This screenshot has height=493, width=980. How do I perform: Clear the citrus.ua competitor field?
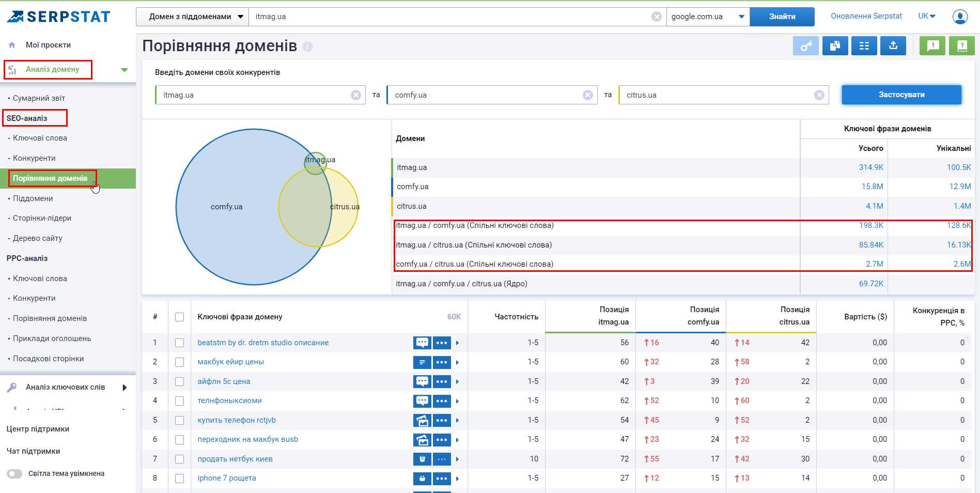click(x=819, y=95)
